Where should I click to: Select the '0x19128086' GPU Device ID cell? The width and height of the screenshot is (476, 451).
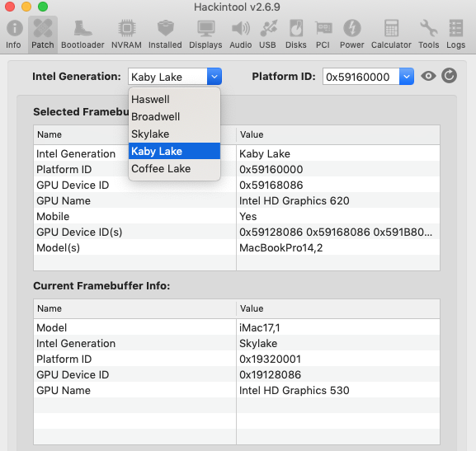(x=338, y=375)
